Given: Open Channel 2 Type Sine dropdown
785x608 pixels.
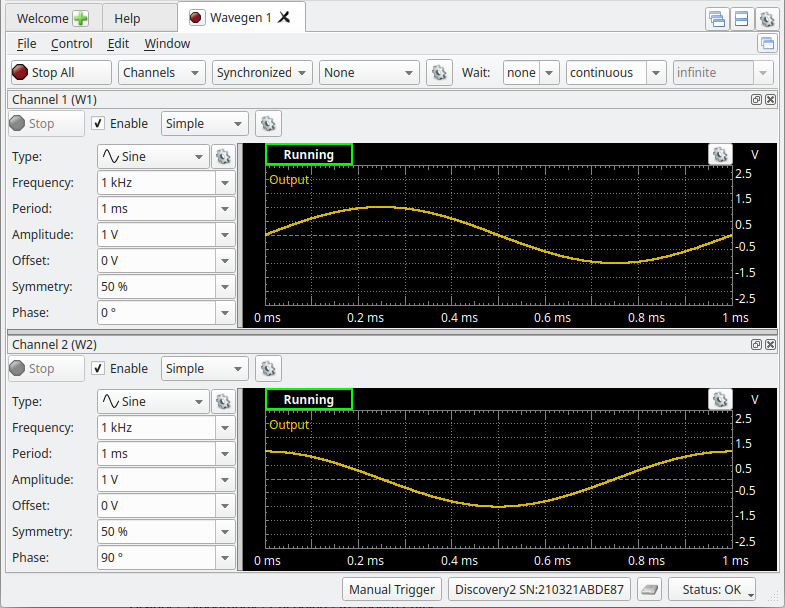Looking at the screenshot, I should [153, 402].
